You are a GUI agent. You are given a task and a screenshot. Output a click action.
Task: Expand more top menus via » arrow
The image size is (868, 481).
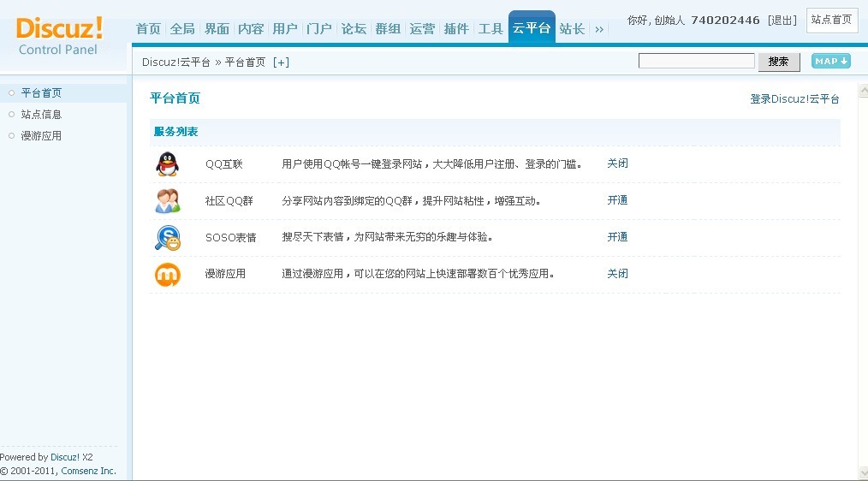click(x=599, y=29)
